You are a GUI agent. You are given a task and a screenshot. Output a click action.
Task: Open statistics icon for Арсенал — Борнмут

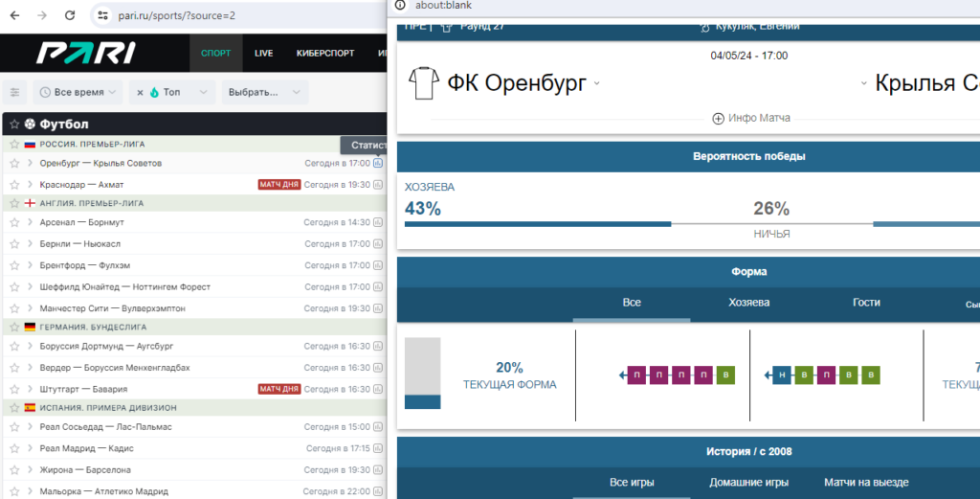[x=377, y=222]
